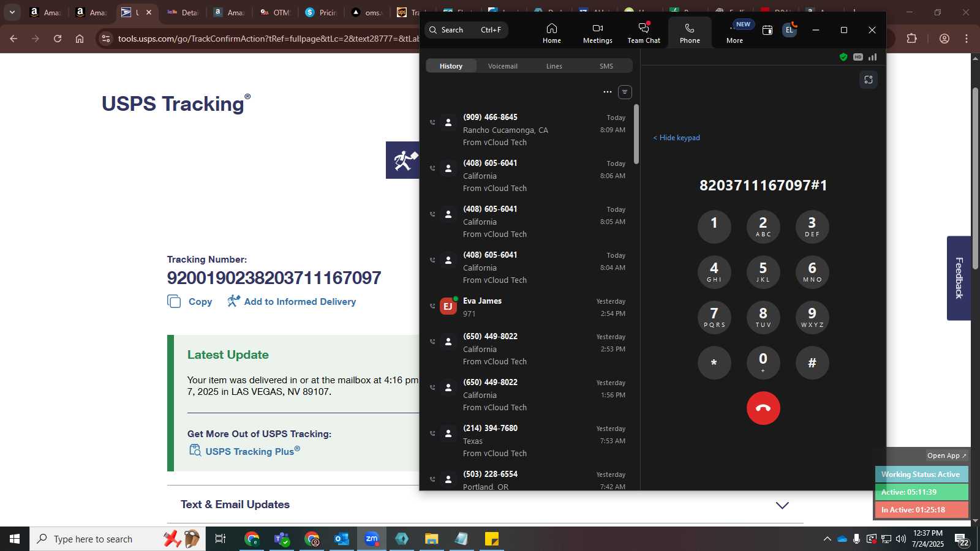The width and height of the screenshot is (980, 551).
Task: Select (408) 605-6041 call at 8:04 AM
Action: (x=528, y=268)
